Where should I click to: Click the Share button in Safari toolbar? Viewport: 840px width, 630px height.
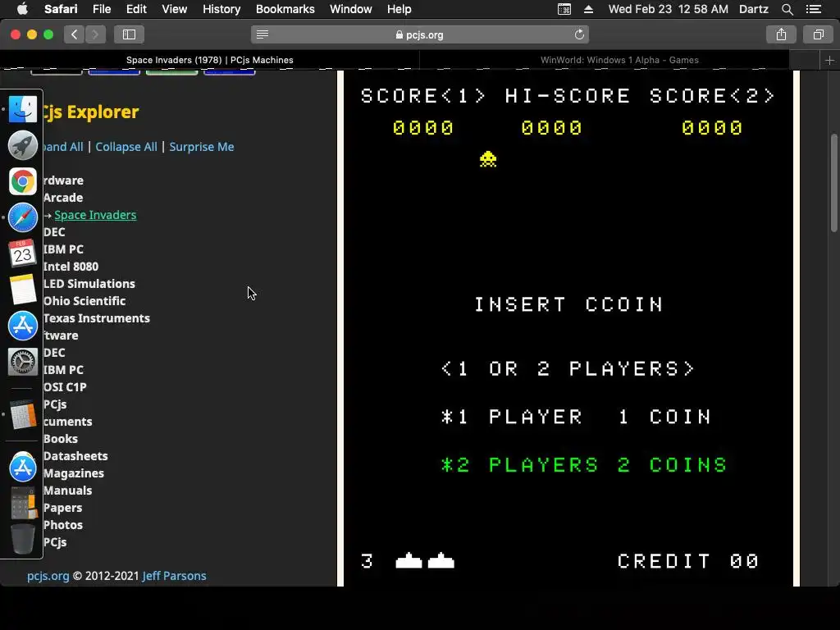pos(781,34)
